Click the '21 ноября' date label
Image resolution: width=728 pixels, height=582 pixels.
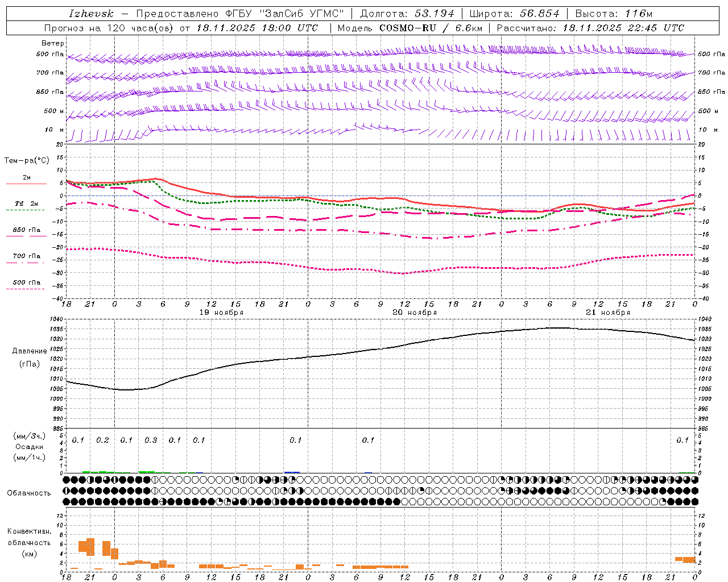608,313
